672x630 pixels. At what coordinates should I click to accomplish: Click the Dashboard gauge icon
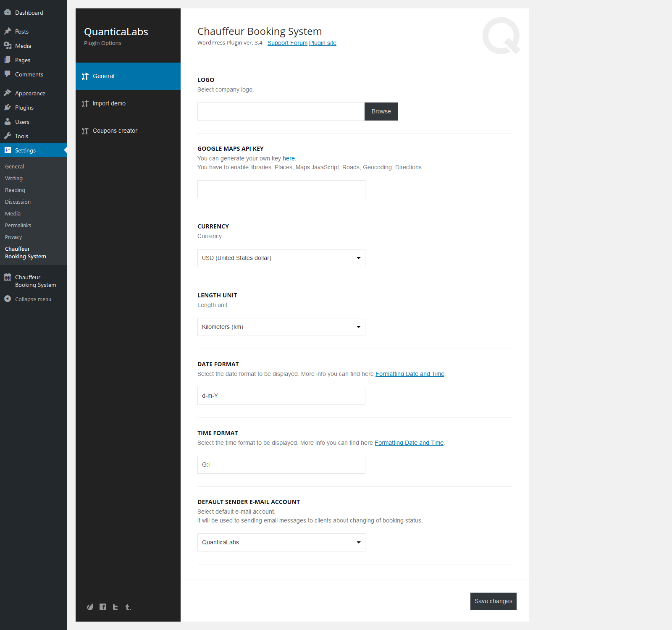pyautogui.click(x=8, y=12)
